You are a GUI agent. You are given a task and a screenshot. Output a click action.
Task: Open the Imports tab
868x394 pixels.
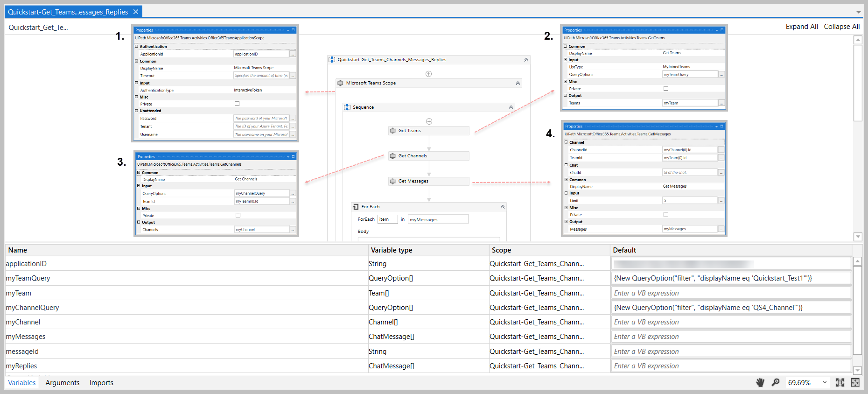tap(101, 383)
